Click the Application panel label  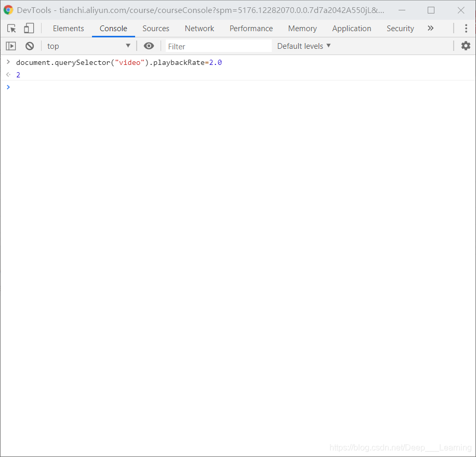pos(351,28)
